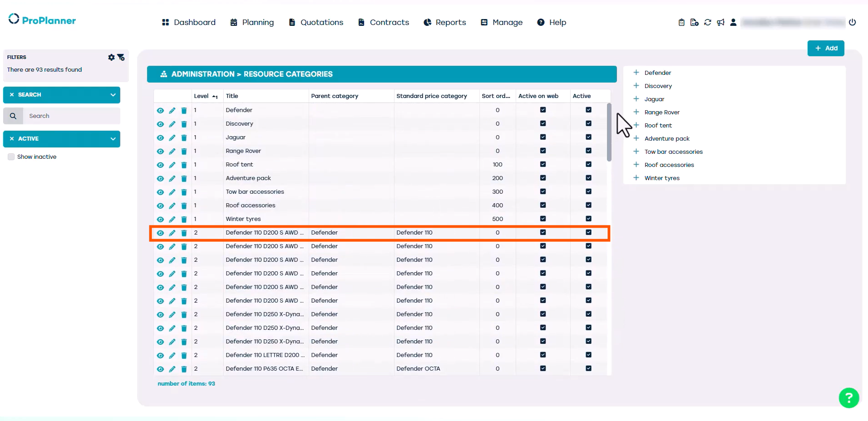This screenshot has width=868, height=421.
Task: Open announcements megaphone icon
Action: tap(720, 22)
